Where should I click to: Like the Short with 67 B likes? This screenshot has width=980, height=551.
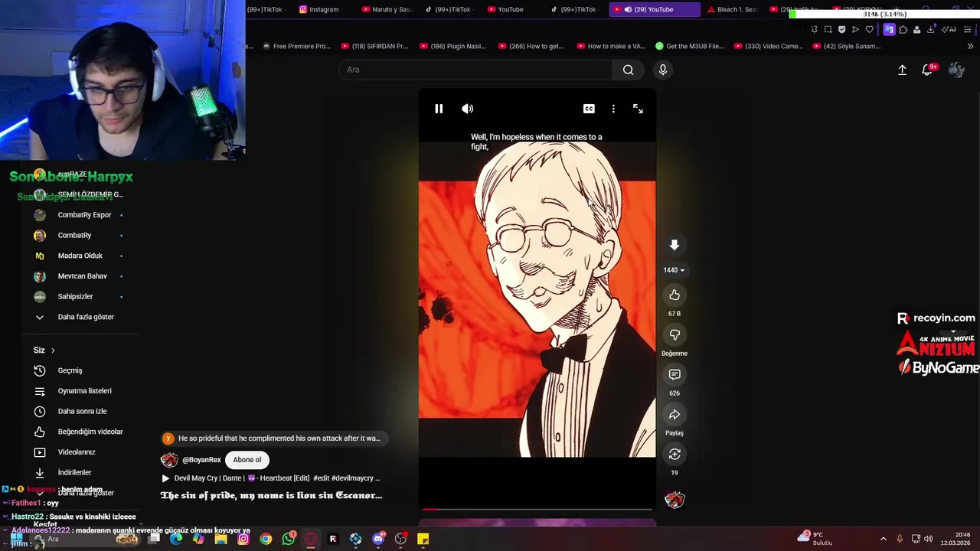[x=675, y=295]
